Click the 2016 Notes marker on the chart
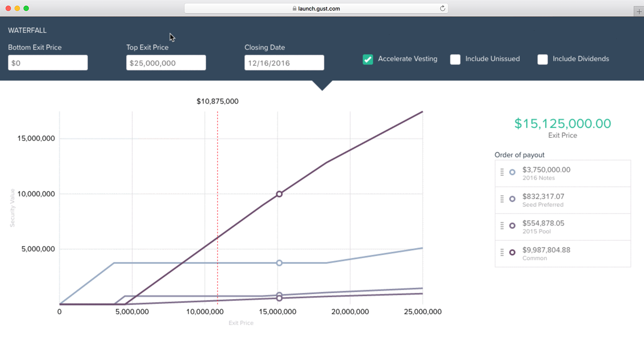This screenshot has height=346, width=644. [279, 263]
